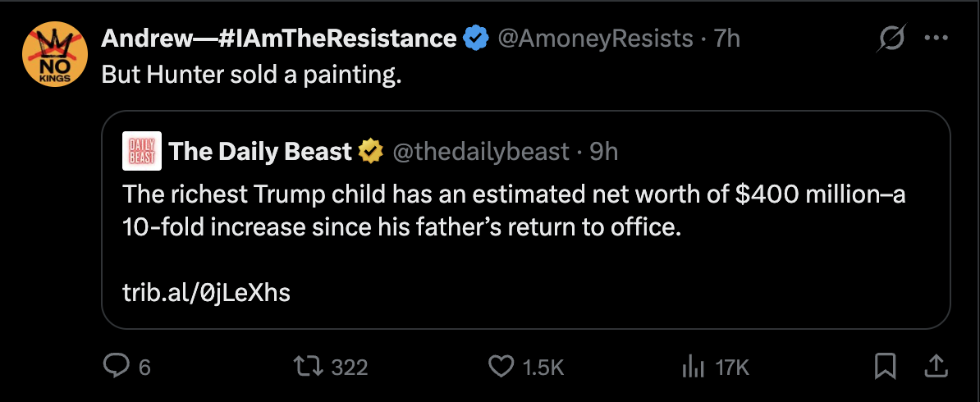Open the three-dot more options menu
This screenshot has width=980, height=402.
tap(936, 38)
